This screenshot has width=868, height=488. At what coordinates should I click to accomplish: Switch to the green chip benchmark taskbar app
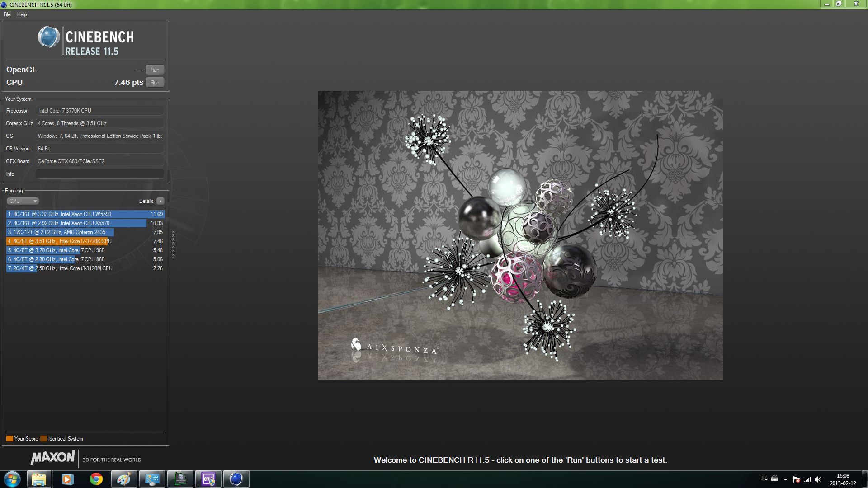pos(180,479)
